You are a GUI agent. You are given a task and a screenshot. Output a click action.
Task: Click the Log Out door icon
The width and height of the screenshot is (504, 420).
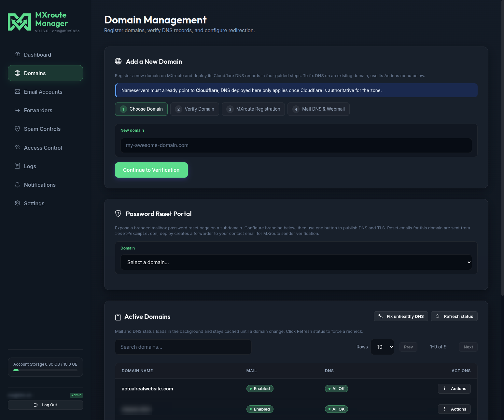point(36,405)
